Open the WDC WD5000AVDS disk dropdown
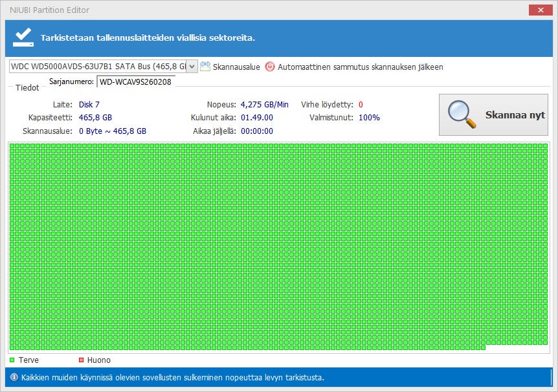This screenshot has width=558, height=392. pyautogui.click(x=103, y=67)
